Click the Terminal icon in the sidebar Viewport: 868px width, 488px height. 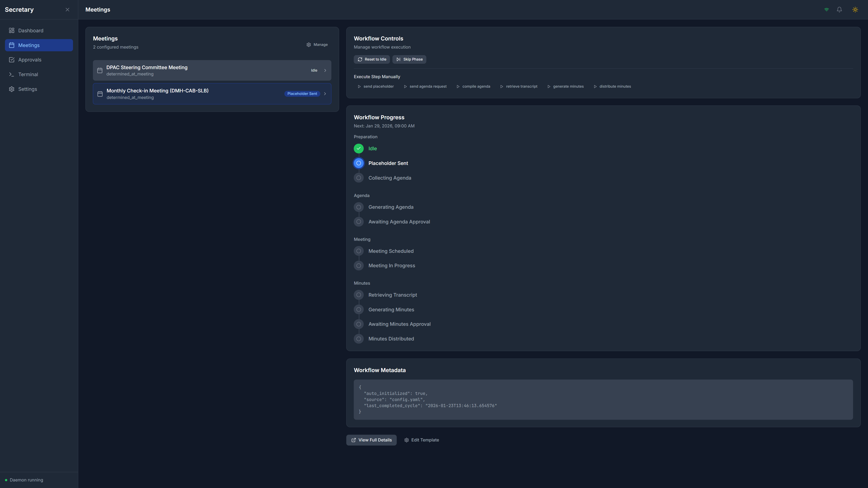[x=12, y=74]
